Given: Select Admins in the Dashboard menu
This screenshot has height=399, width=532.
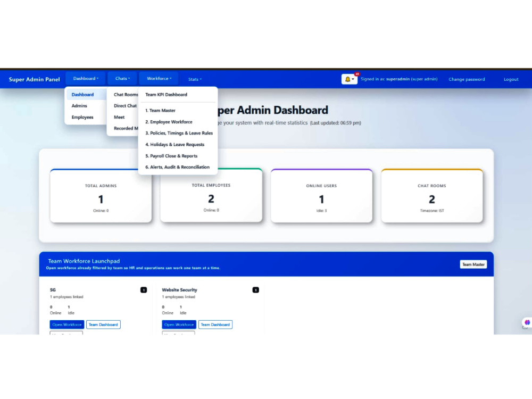Looking at the screenshot, I should pyautogui.click(x=79, y=106).
